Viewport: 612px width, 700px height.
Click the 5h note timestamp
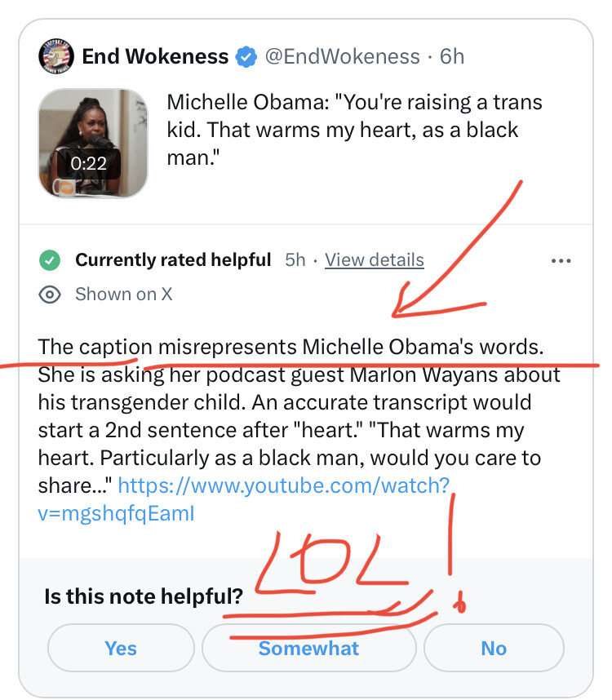coord(295,260)
